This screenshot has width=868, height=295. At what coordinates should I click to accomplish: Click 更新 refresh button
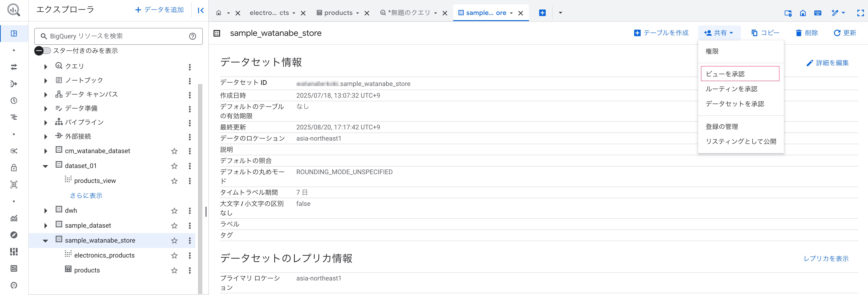[x=845, y=33]
